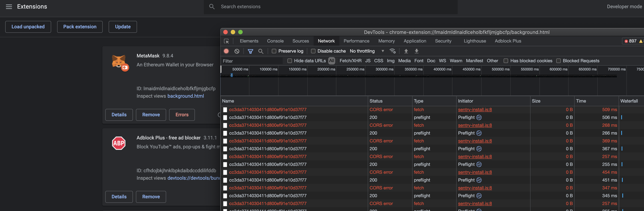Screen dimensions: 644x211
Task: Open the 897 errors counter in DevTools
Action: (631, 41)
